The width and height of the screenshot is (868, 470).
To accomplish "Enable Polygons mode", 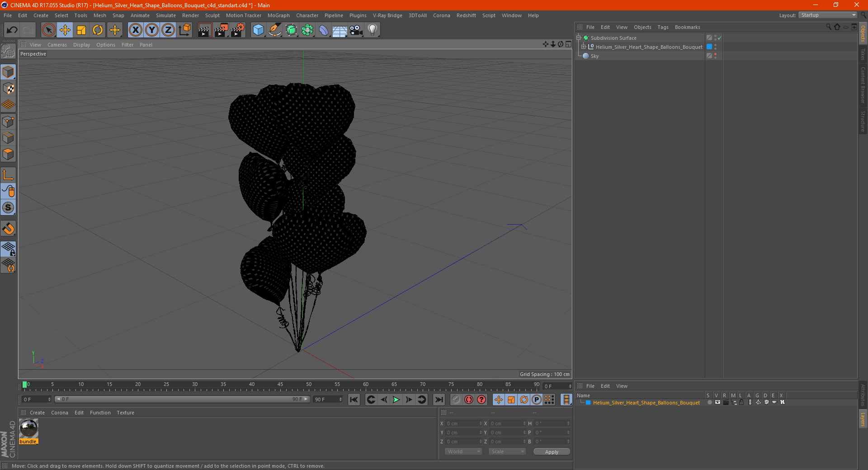I will 8,154.
